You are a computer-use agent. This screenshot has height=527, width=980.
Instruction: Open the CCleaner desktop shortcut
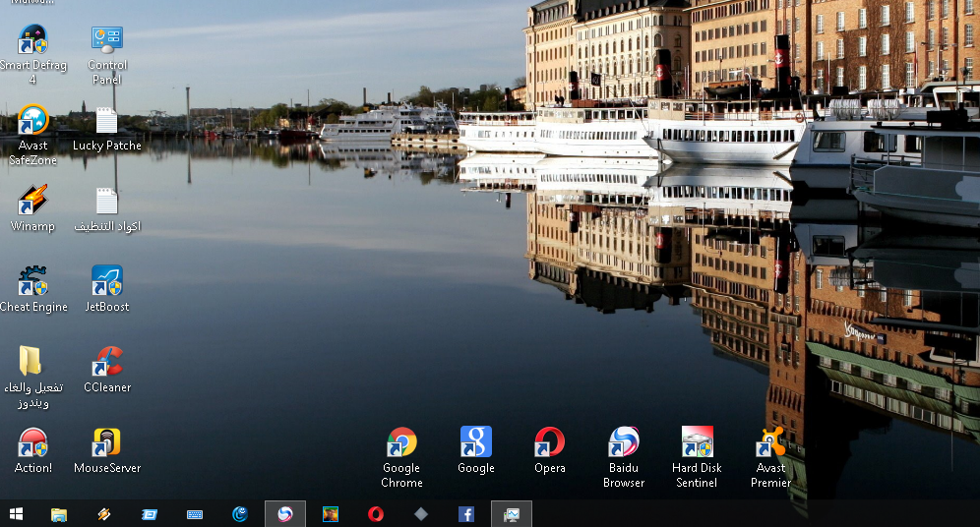[107, 363]
